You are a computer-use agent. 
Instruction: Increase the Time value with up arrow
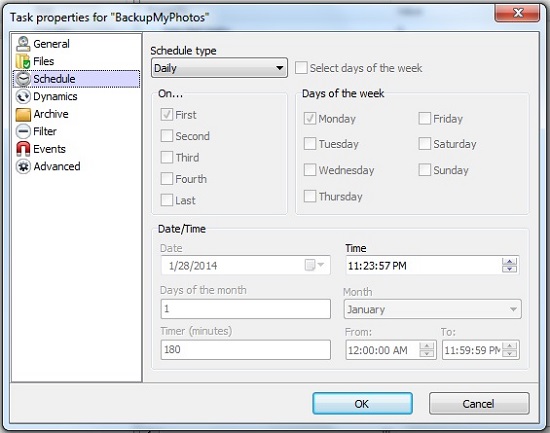click(x=510, y=261)
